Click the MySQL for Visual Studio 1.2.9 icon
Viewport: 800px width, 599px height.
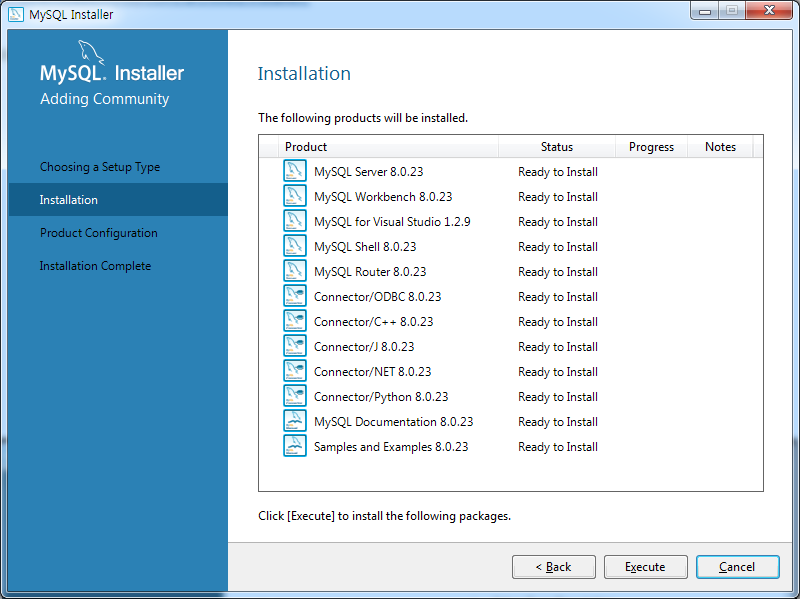(x=295, y=221)
